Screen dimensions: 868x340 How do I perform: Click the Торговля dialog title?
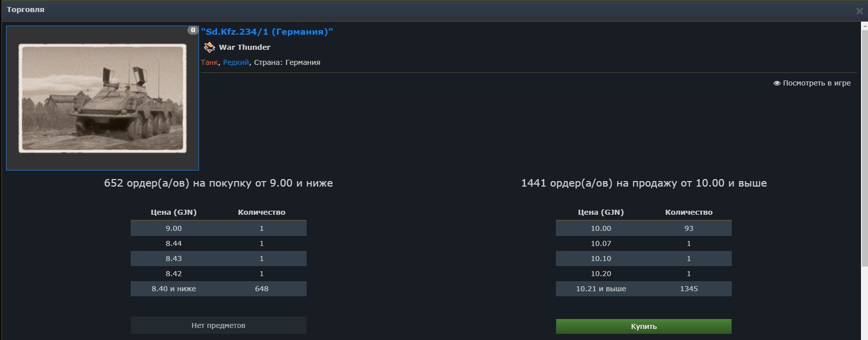coord(26,10)
